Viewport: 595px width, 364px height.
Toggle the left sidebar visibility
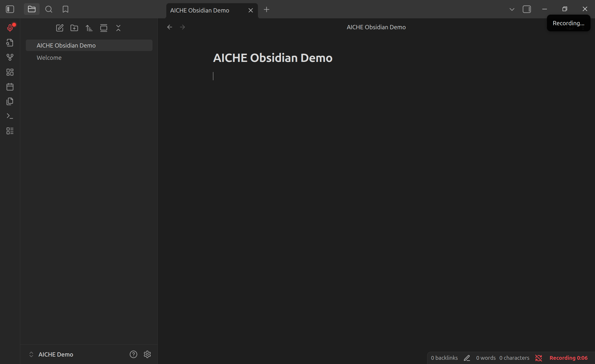tap(10, 9)
